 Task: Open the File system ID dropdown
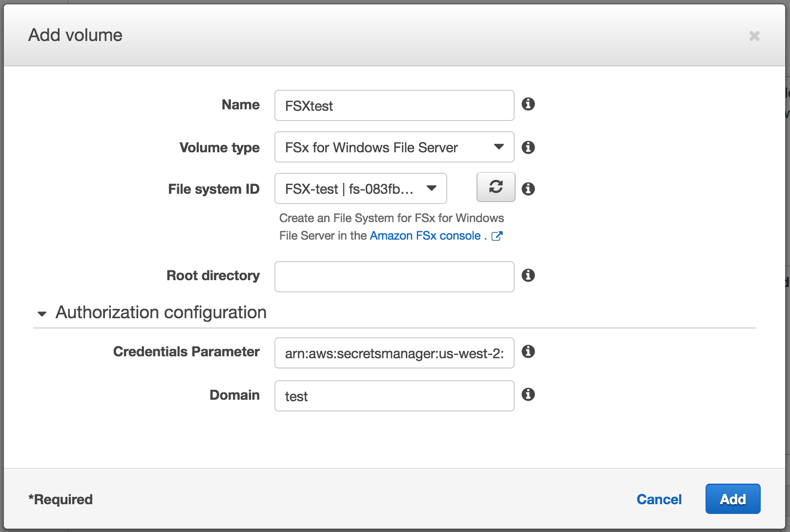pyautogui.click(x=360, y=188)
